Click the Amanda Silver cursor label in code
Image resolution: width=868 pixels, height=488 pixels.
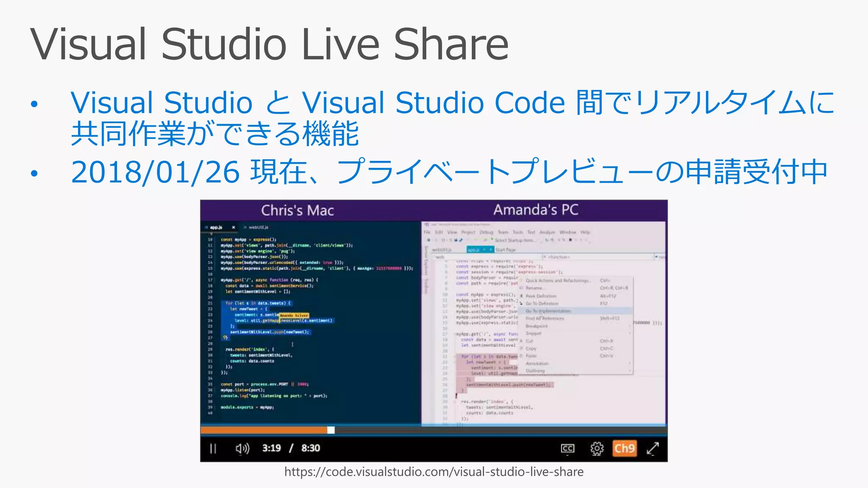[x=294, y=315]
